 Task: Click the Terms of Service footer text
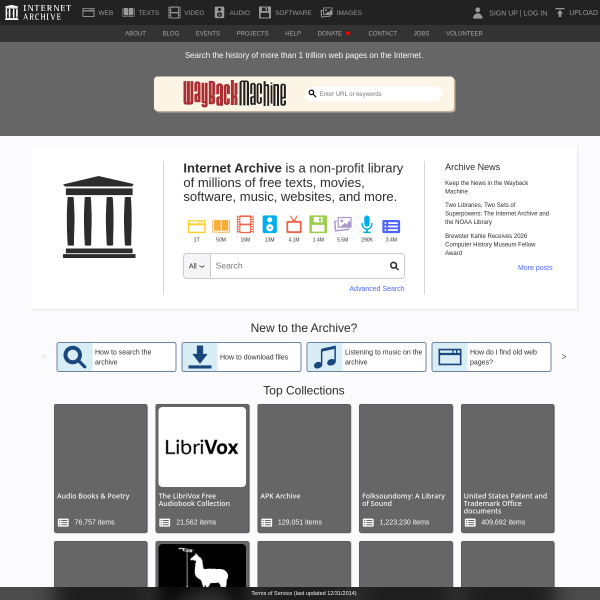pyautogui.click(x=304, y=593)
